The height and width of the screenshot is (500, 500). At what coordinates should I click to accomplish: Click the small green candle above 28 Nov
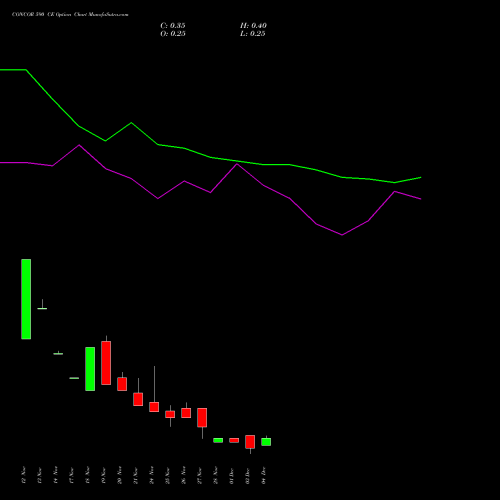(218, 440)
